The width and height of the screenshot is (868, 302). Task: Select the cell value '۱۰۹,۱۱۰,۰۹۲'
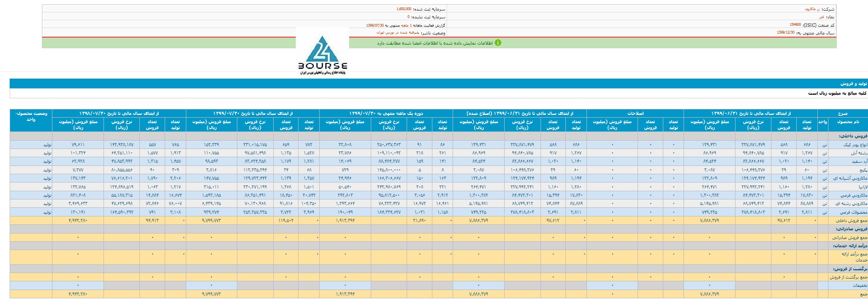(x=389, y=153)
